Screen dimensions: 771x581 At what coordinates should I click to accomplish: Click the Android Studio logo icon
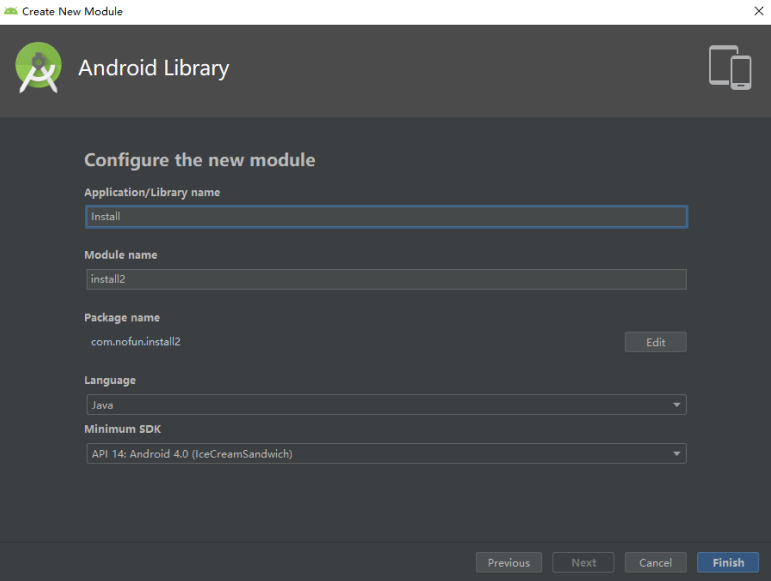[x=38, y=67]
